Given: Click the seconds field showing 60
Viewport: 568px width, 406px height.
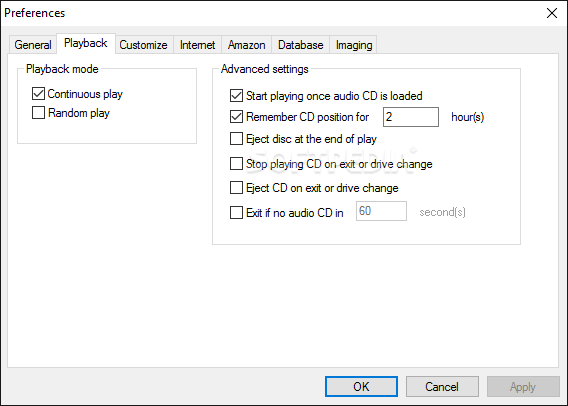Looking at the screenshot, I should [381, 211].
